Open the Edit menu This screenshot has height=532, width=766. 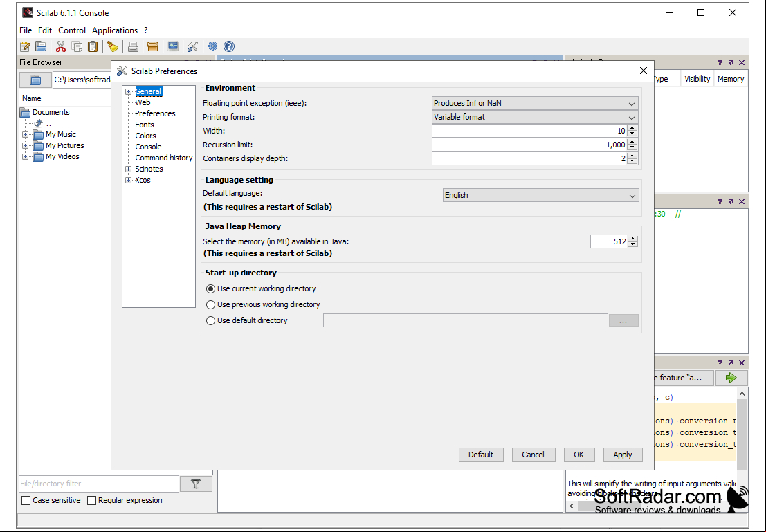[45, 30]
